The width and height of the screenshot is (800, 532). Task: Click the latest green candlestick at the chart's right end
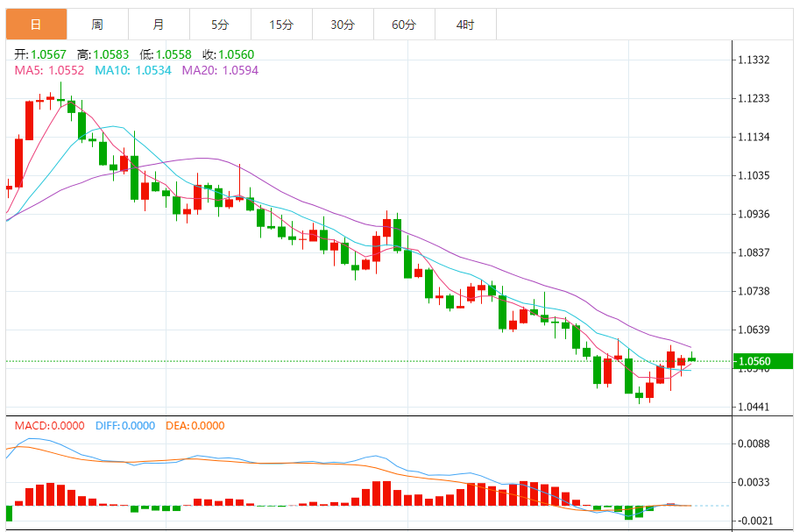(692, 359)
